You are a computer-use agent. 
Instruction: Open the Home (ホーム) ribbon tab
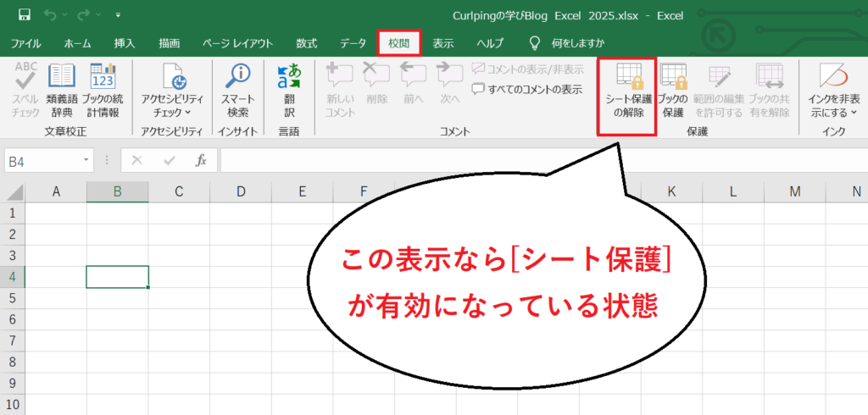pos(78,43)
